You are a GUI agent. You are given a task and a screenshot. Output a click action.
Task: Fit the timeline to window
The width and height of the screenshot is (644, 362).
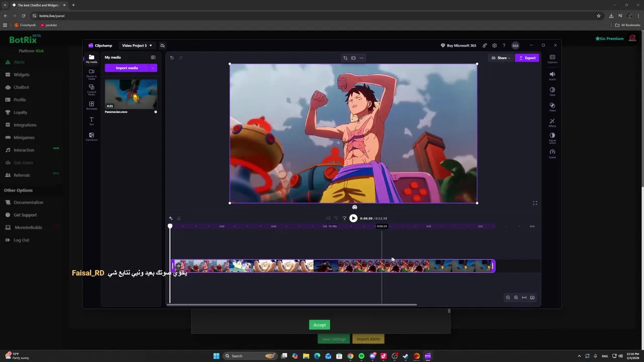(x=524, y=298)
